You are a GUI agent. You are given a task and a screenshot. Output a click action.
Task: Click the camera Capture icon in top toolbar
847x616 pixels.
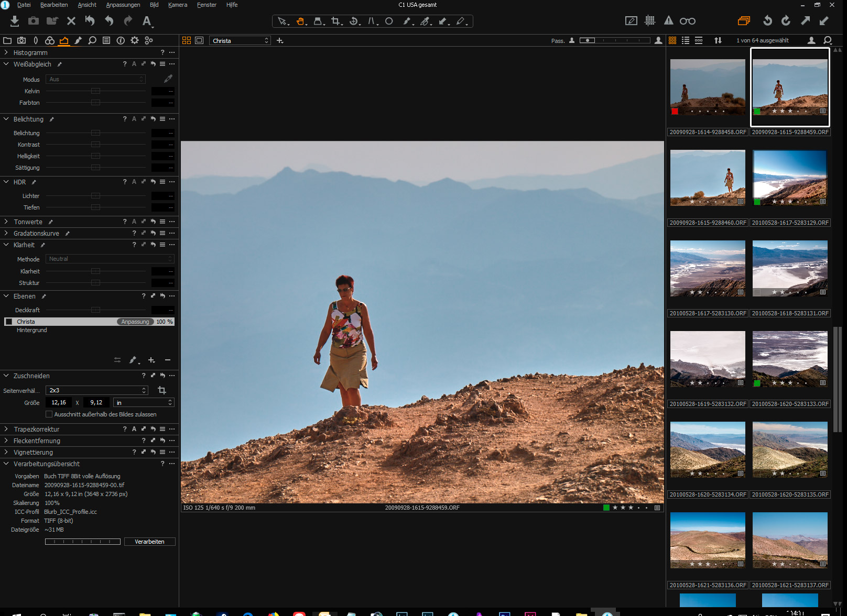point(34,21)
